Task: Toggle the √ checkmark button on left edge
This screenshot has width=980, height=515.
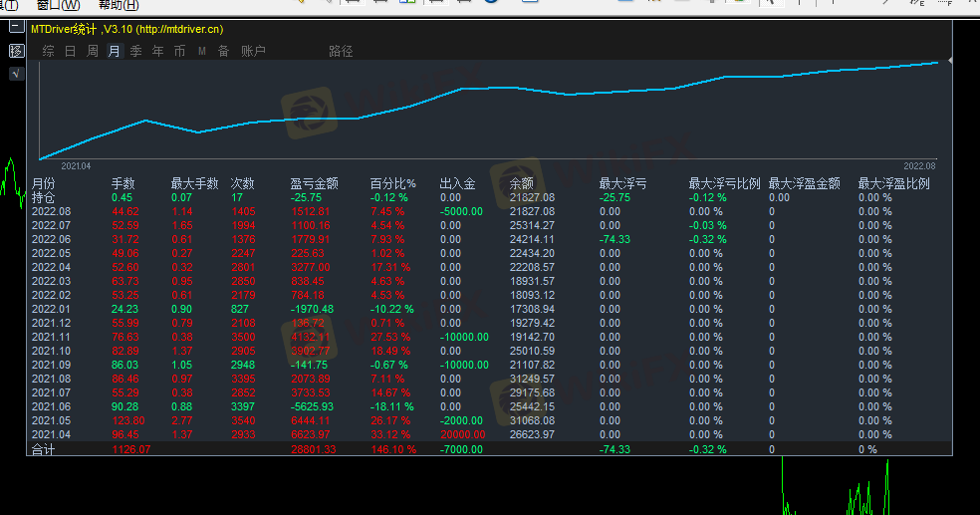Action: (x=16, y=74)
